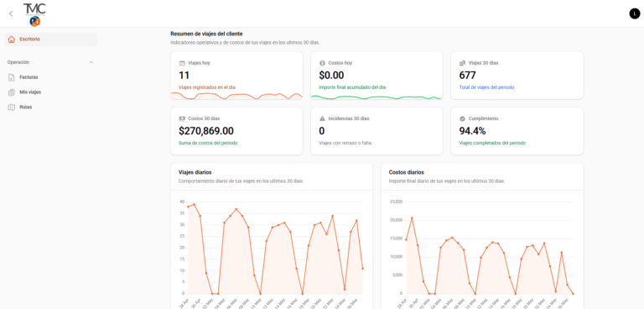The image size is (644, 309).
Task: Click the last data point in Viajes diarios chart
Action: tap(362, 269)
